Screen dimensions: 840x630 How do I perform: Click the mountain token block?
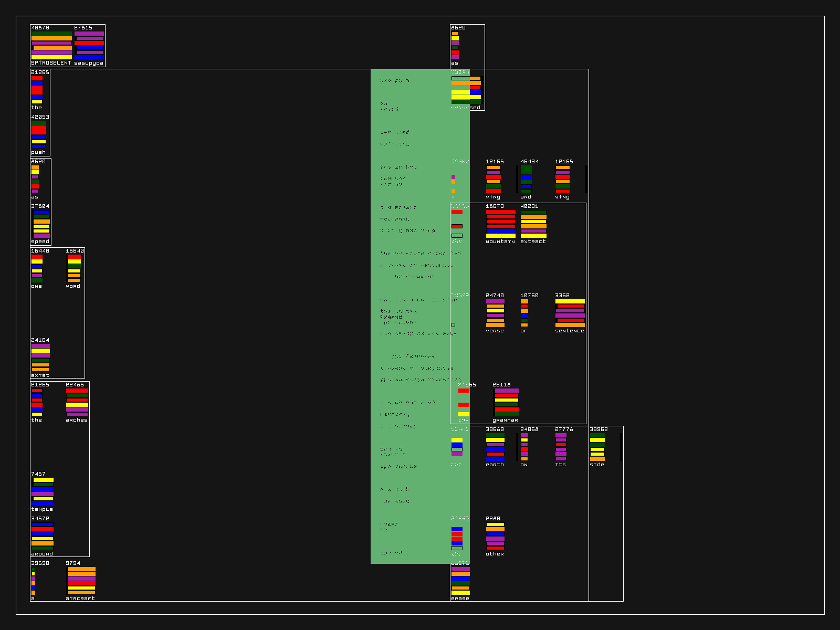500,224
